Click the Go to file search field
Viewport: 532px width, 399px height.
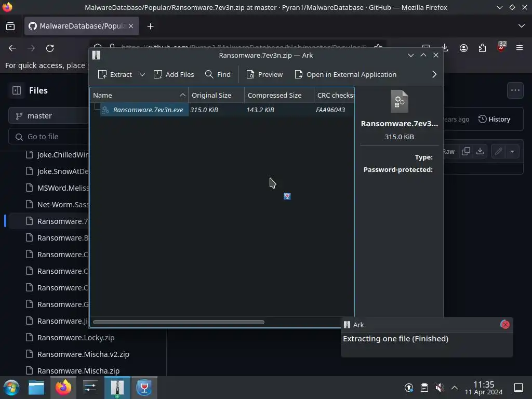tap(48, 137)
